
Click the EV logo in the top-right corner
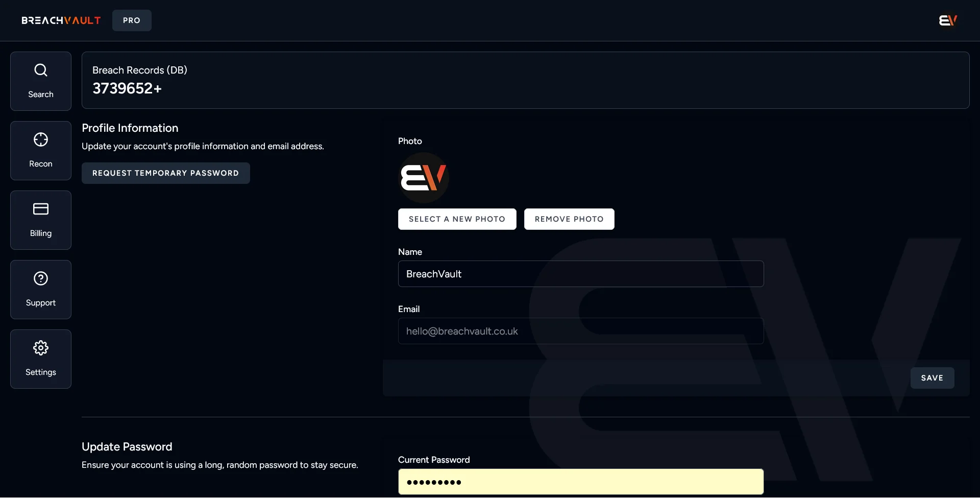click(x=948, y=20)
